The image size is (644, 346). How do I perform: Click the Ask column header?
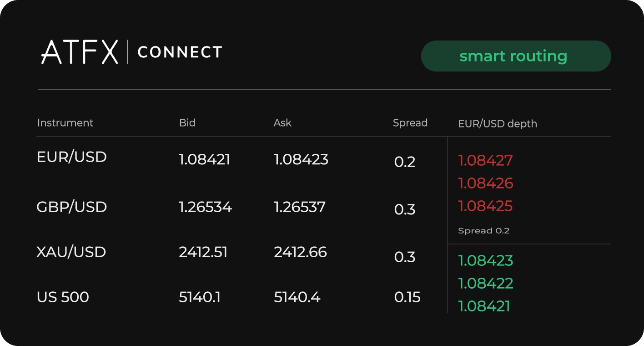(282, 123)
